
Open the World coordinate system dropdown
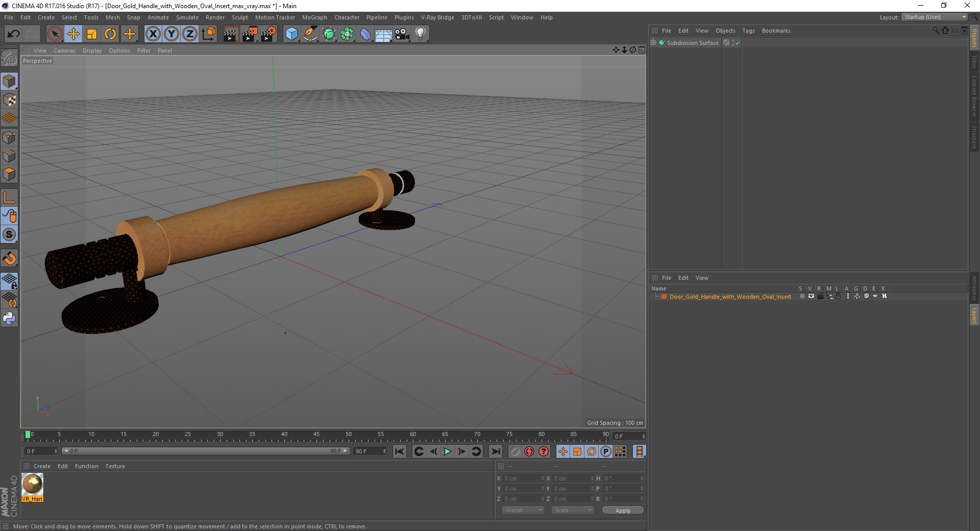pos(523,510)
